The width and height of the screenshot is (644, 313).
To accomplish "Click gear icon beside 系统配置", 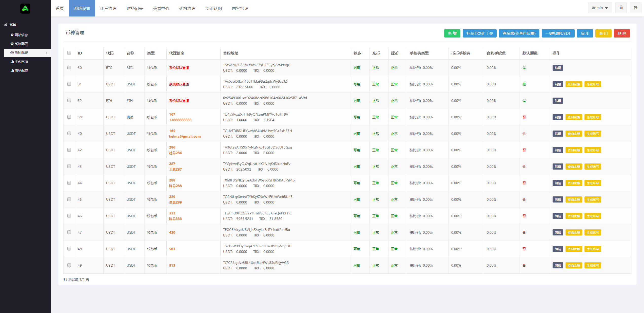I will point(12,44).
